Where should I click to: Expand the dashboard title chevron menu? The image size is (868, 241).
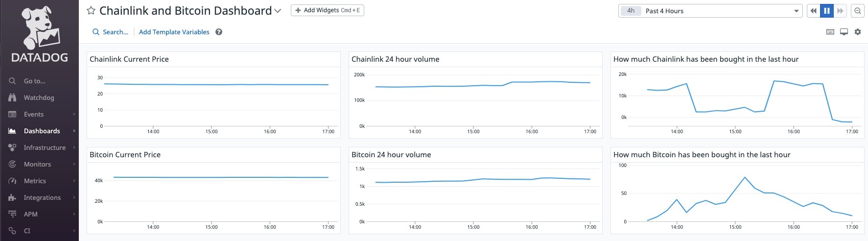(x=278, y=11)
